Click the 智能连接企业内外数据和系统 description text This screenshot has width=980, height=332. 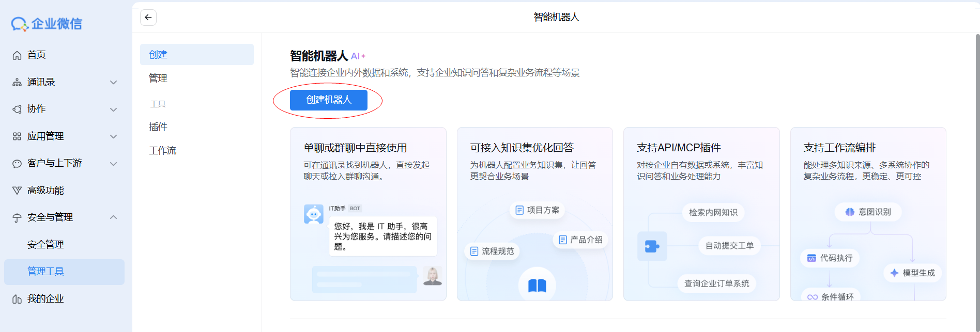point(435,73)
